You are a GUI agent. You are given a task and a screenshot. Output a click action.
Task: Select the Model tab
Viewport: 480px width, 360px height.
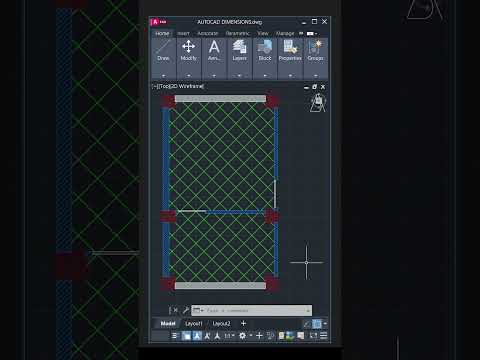click(168, 323)
